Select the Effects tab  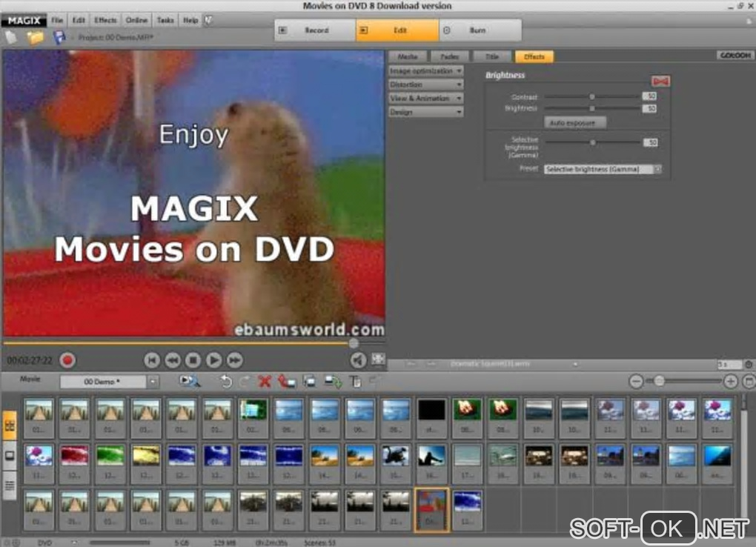534,56
